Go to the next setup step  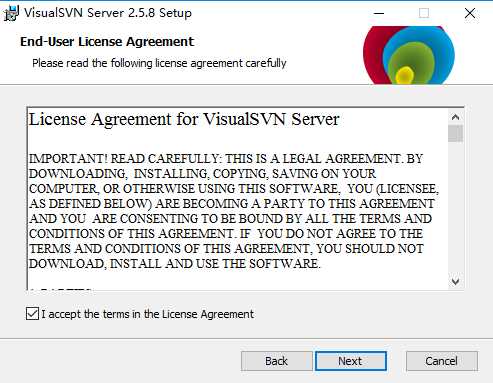tap(351, 361)
